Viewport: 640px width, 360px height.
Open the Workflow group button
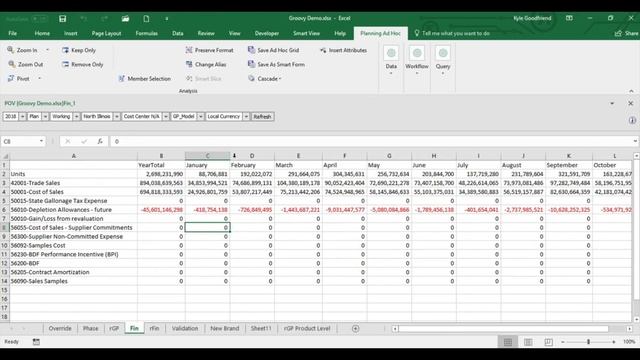(417, 61)
